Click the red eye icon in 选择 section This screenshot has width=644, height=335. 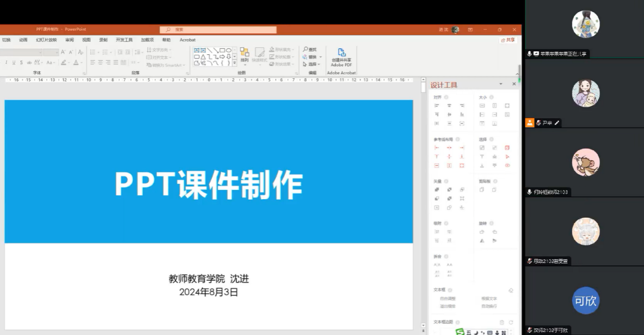point(507,166)
